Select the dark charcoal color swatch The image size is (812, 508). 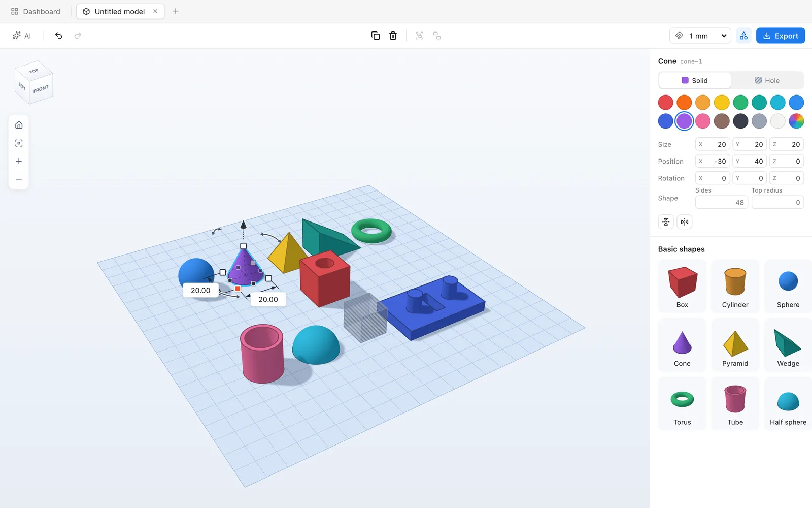(740, 121)
